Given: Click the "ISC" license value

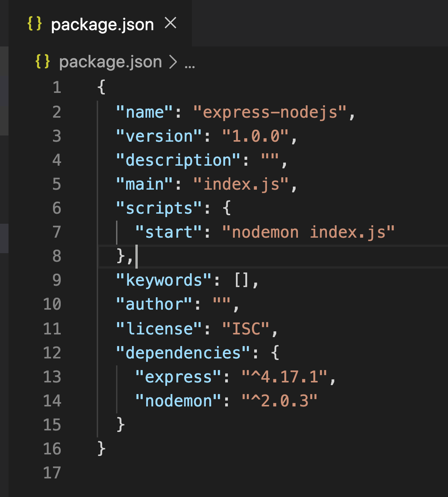Looking at the screenshot, I should [246, 329].
